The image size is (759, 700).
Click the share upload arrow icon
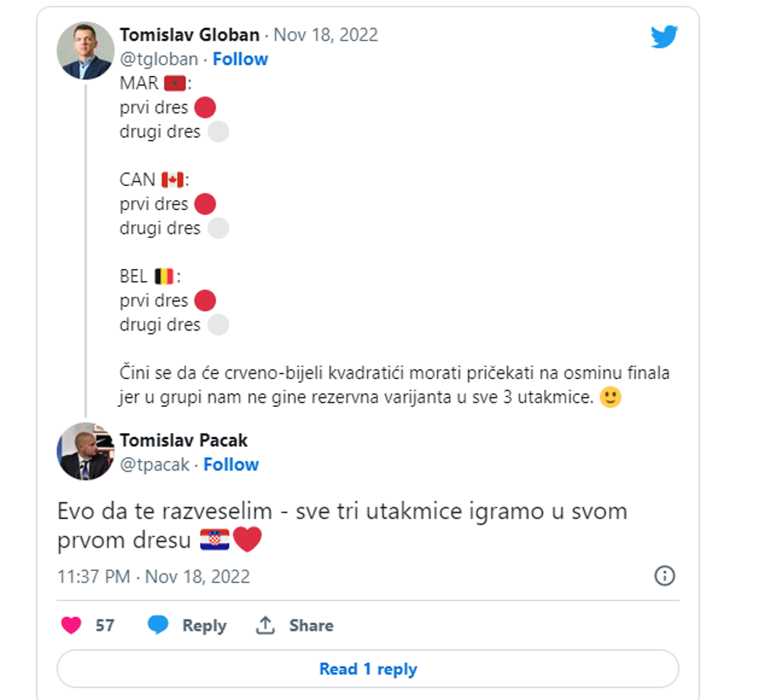[x=265, y=625]
